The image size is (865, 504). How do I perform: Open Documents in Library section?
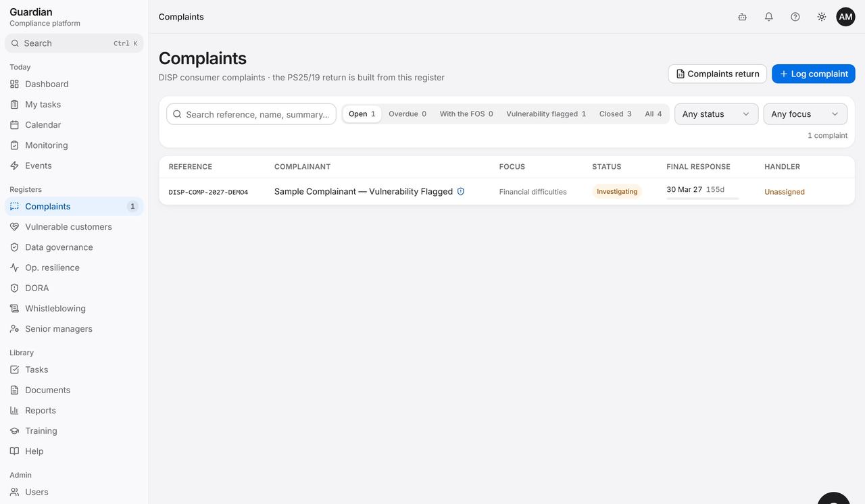pos(74,390)
